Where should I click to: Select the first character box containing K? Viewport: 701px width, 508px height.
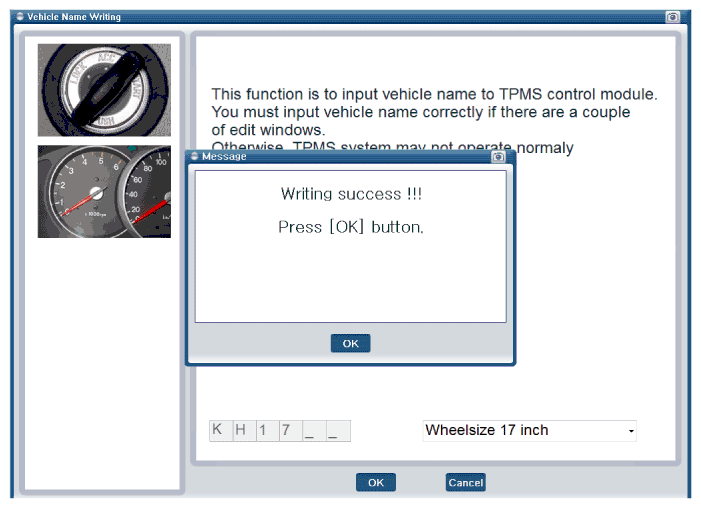[221, 431]
